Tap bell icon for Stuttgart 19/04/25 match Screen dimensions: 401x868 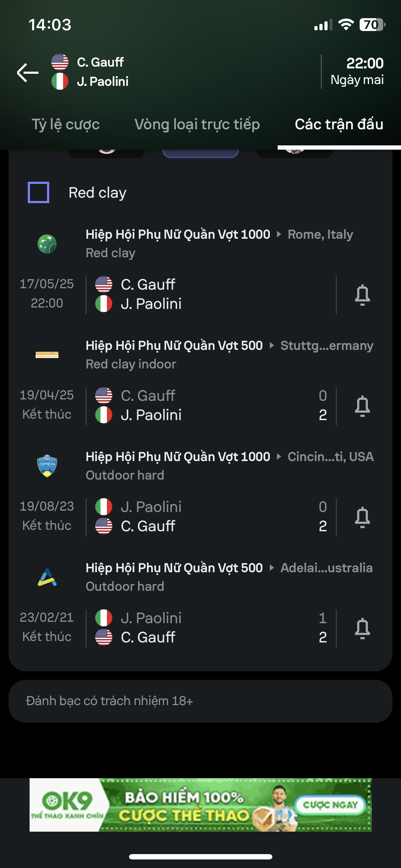click(362, 406)
